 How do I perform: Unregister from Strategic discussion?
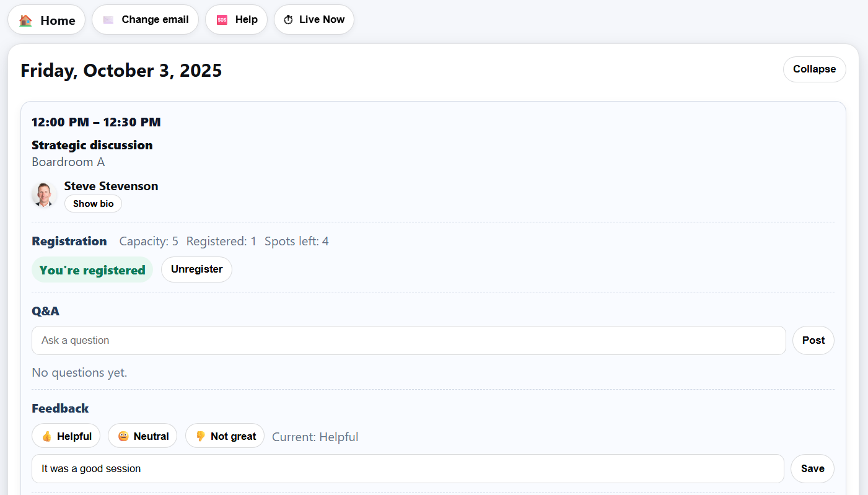[196, 269]
